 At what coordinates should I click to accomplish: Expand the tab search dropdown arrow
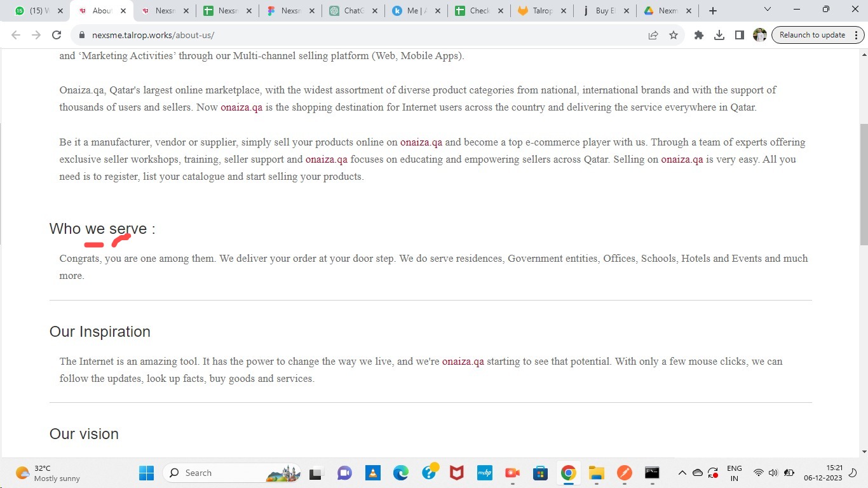tap(767, 10)
